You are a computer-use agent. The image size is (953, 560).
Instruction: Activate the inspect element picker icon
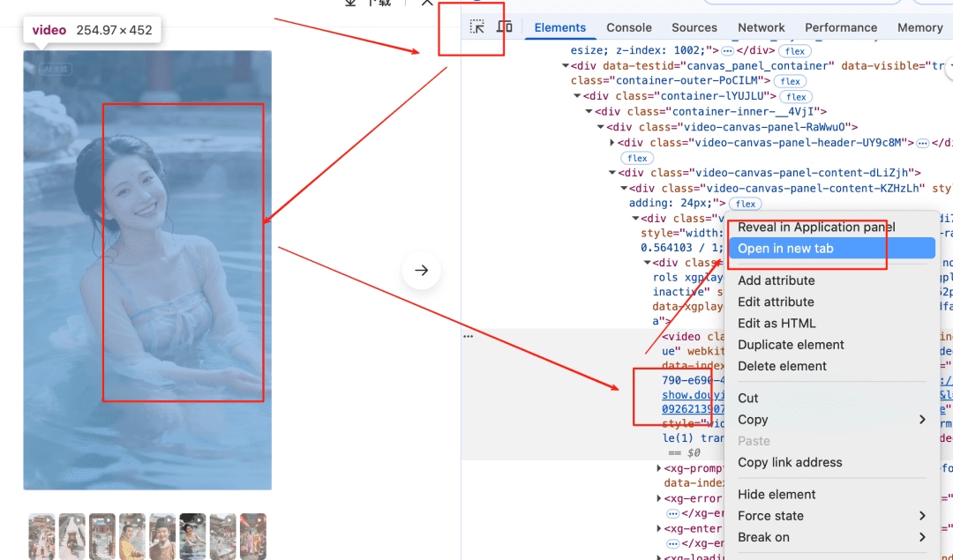[477, 26]
